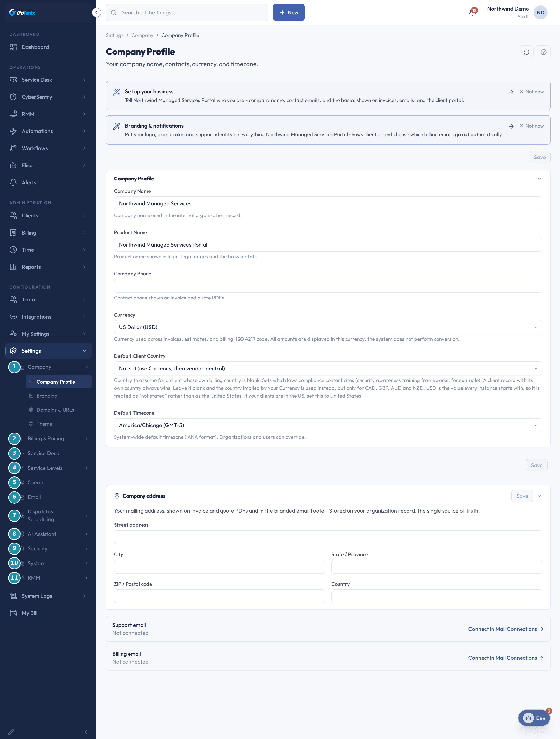Image resolution: width=560 pixels, height=739 pixels.
Task: Open the Time sidebar menu
Action: coord(48,250)
